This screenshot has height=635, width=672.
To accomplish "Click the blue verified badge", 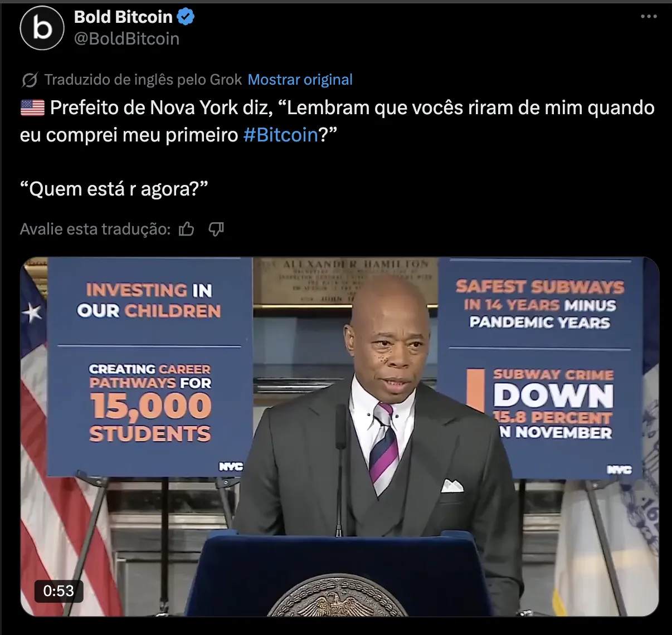I will tap(186, 17).
